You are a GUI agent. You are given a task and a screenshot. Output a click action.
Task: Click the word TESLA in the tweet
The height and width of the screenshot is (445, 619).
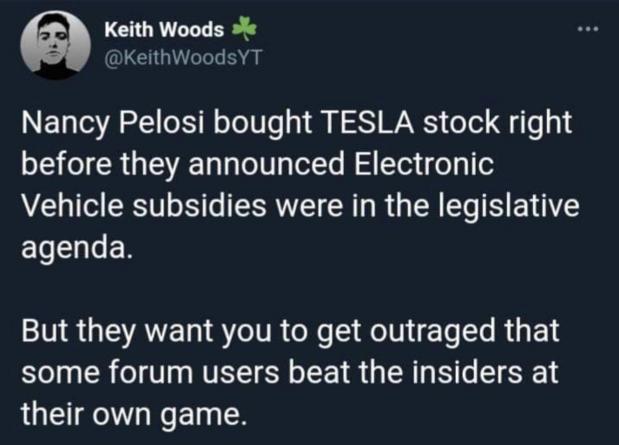pos(368,122)
